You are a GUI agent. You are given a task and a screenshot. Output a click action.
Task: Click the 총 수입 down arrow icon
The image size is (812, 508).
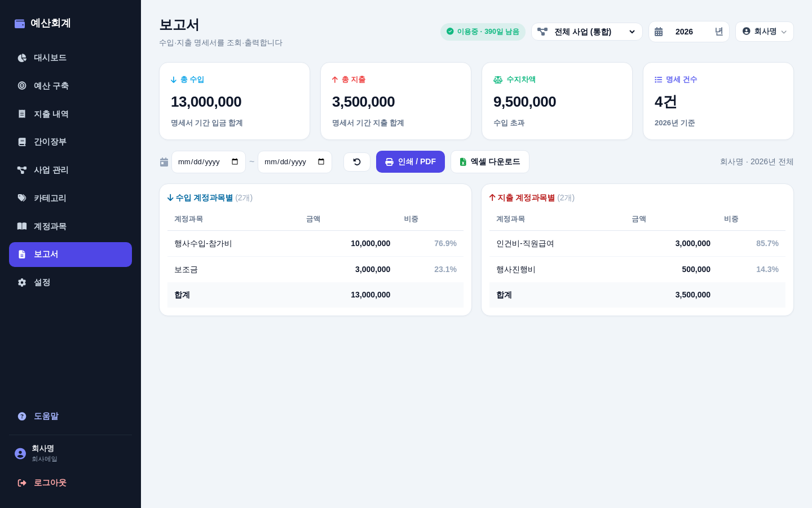(x=174, y=80)
